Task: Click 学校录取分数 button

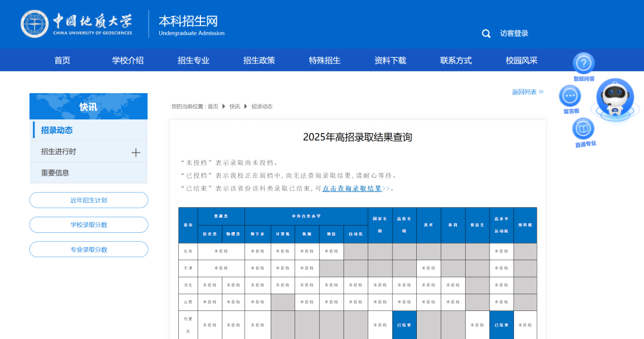Action: pyautogui.click(x=89, y=225)
